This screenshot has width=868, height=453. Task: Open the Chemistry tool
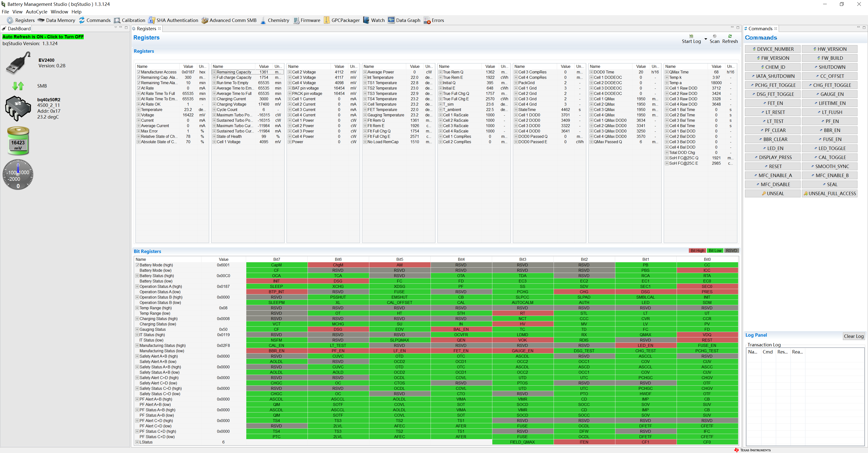(274, 20)
